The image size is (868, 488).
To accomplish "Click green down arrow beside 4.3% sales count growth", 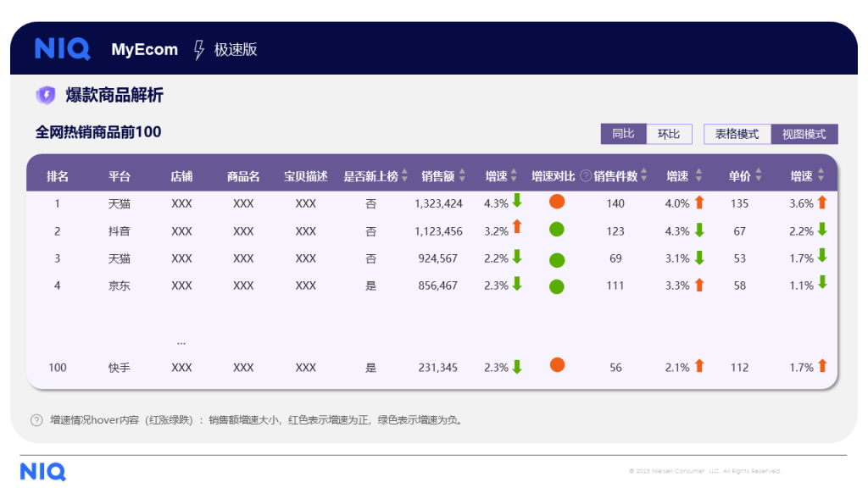I will pyautogui.click(x=699, y=230).
